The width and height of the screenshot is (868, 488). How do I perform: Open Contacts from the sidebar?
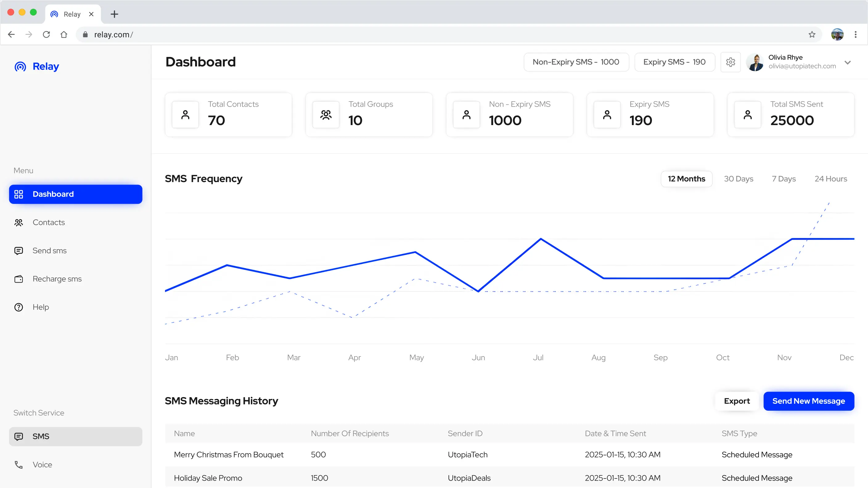(x=48, y=222)
